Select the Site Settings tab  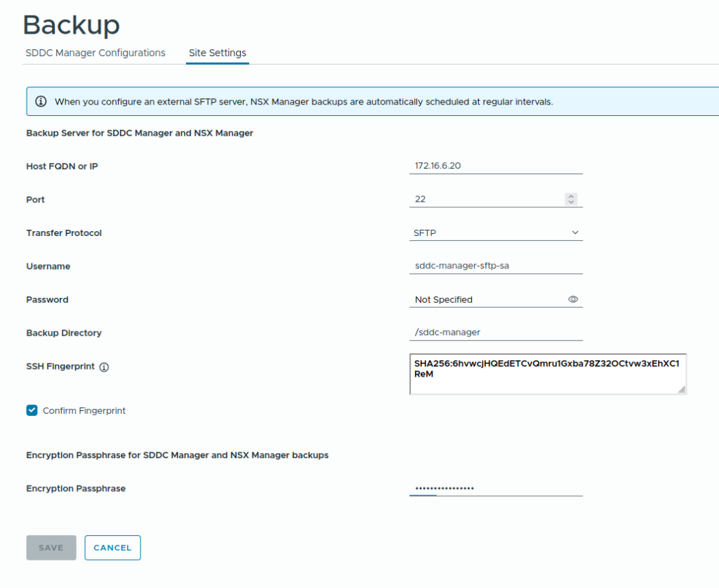click(x=217, y=53)
